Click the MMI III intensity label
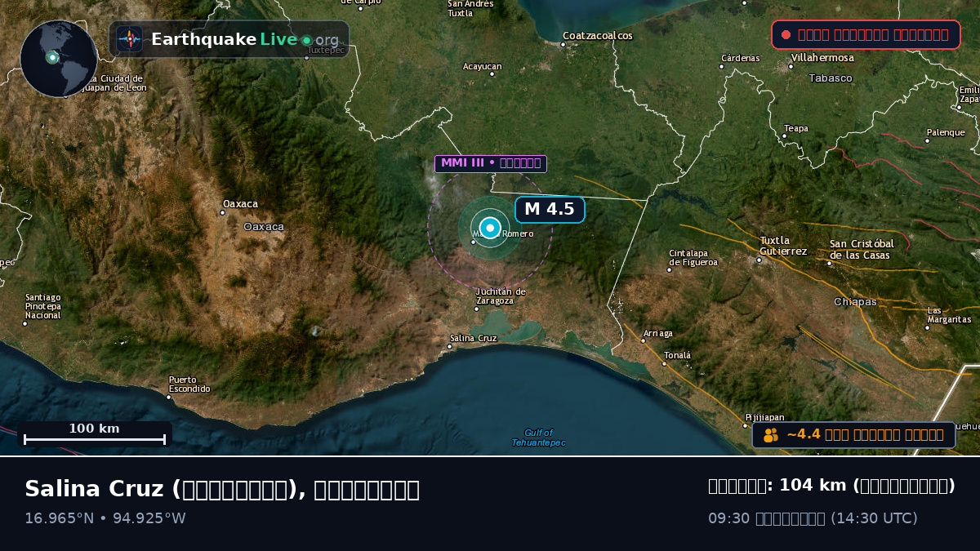The width and height of the screenshot is (980, 551). point(491,163)
